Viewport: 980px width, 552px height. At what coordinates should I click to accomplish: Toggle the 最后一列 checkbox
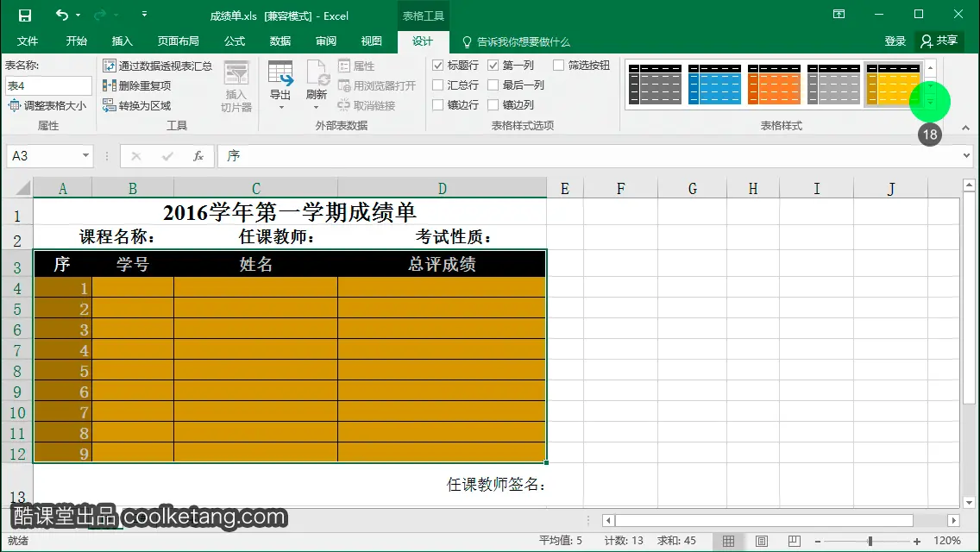click(493, 85)
